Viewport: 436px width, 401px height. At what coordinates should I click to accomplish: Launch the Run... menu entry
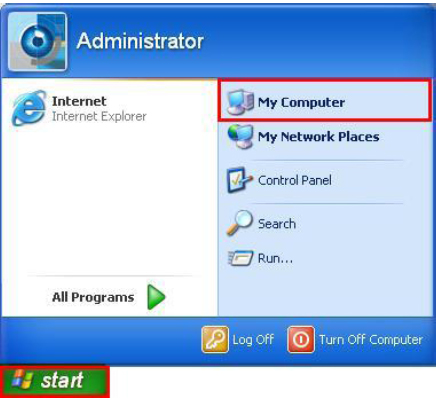pos(275,258)
